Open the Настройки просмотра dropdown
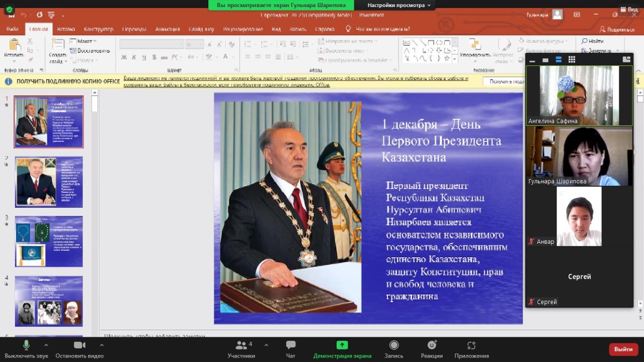The image size is (644, 362). 398,5
